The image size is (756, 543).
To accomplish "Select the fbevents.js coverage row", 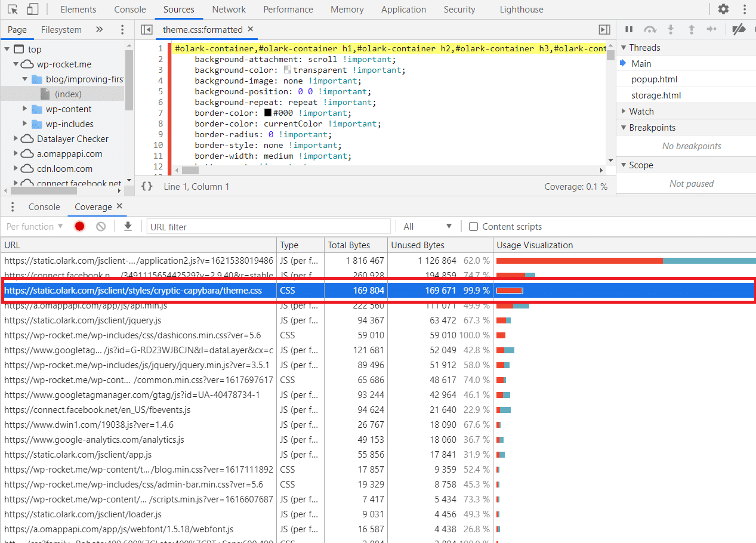I will [378, 410].
